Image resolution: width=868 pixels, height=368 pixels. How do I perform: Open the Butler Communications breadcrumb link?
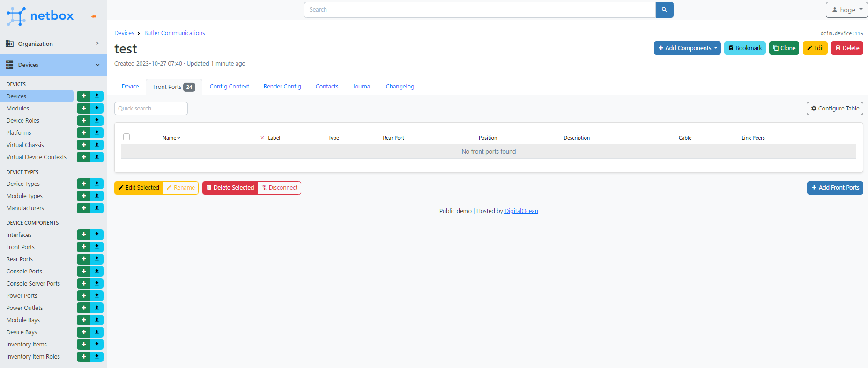(174, 33)
